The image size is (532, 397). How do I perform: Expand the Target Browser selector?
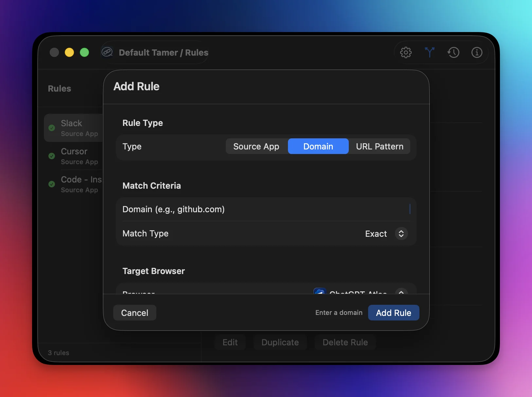(x=401, y=293)
